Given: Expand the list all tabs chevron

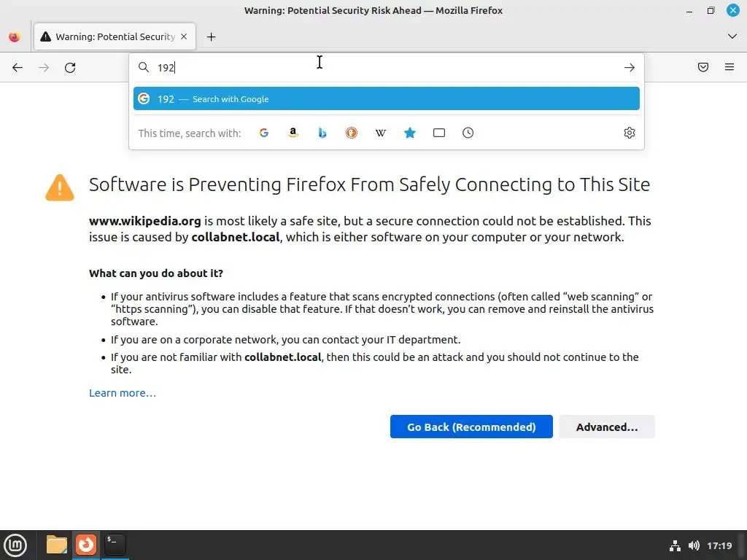Looking at the screenshot, I should click(732, 36).
